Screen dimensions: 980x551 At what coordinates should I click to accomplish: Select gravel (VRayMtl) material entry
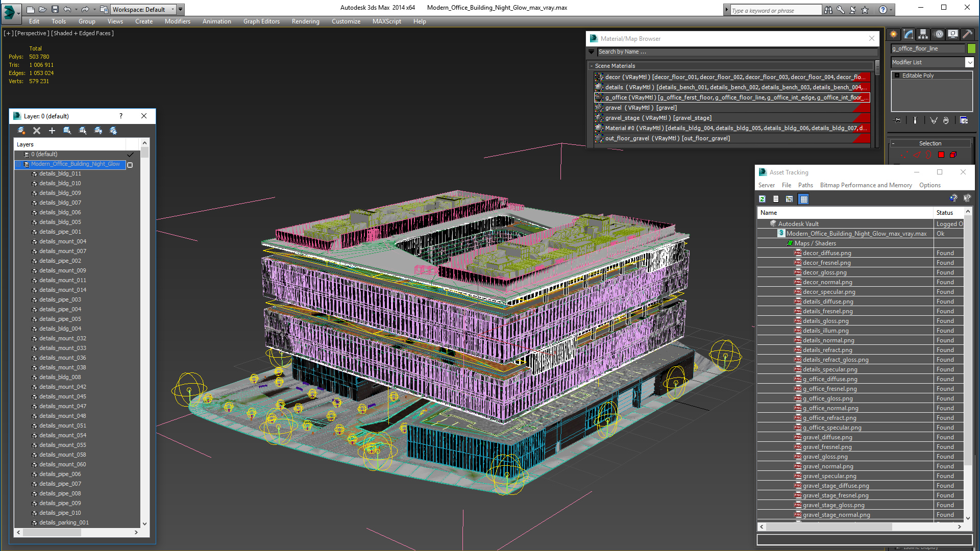[x=731, y=108]
